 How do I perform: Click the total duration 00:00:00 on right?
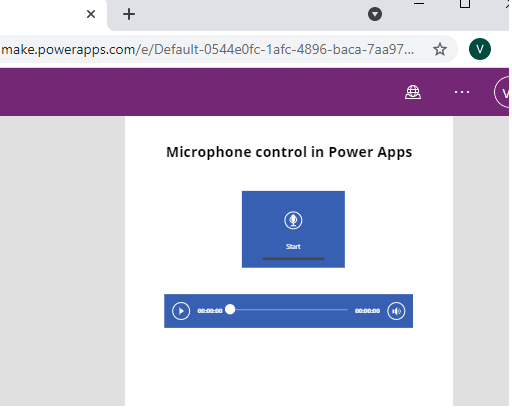[367, 311]
